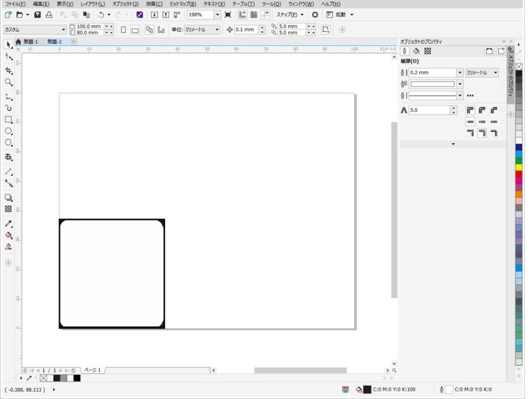The image size is (532, 399).
Task: Select the Ellipse tool
Action: 9,131
